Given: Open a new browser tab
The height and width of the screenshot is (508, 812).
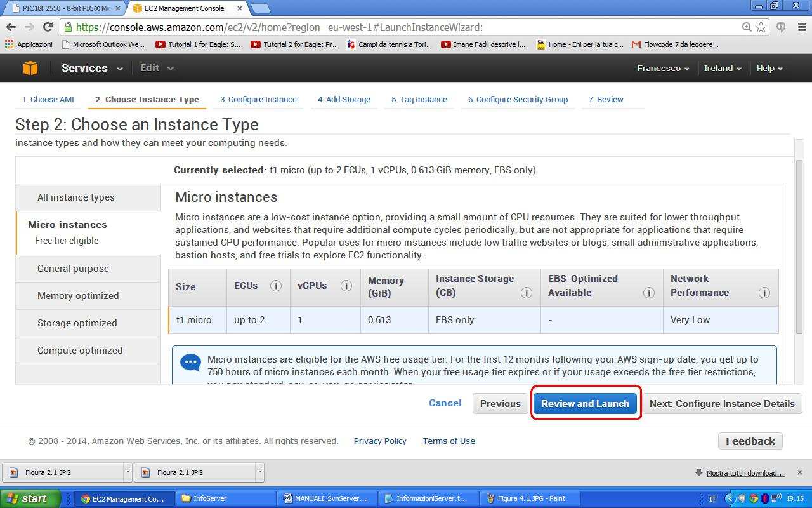Looking at the screenshot, I should [260, 8].
